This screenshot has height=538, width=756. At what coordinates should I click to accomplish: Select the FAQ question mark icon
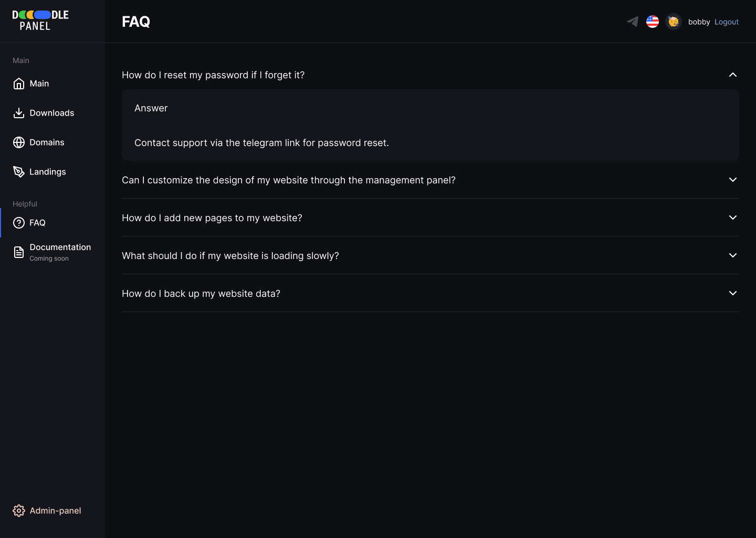tap(19, 223)
